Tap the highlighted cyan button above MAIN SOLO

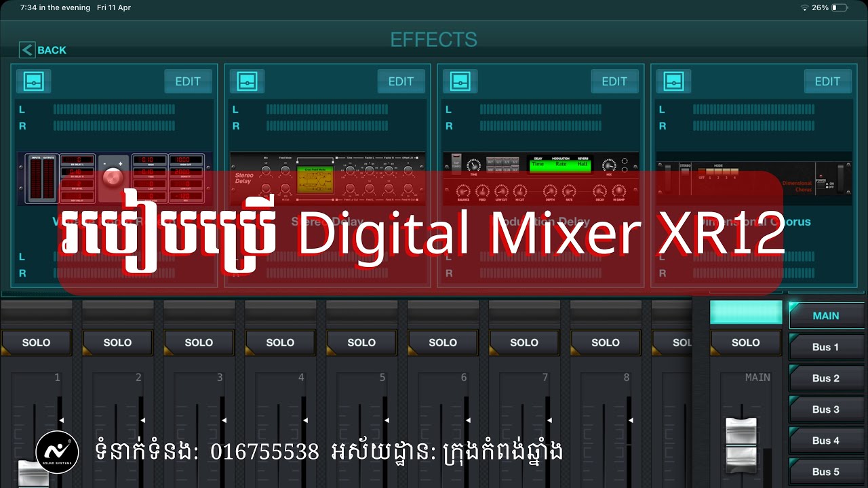coord(746,312)
